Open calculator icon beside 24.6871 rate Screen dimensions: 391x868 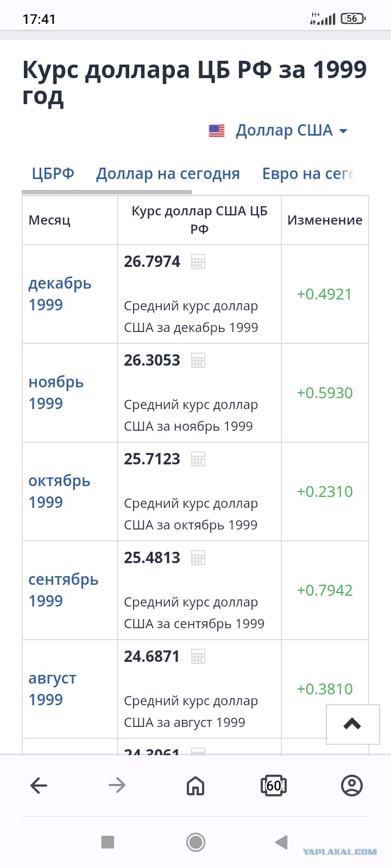[198, 656]
